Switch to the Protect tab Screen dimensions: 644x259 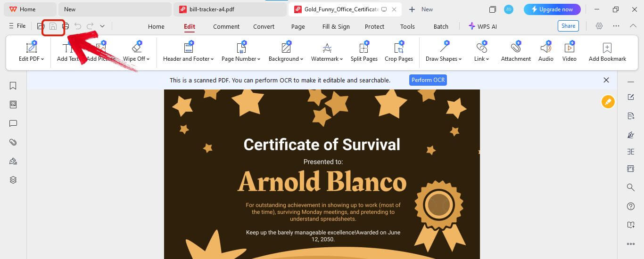pos(374,26)
